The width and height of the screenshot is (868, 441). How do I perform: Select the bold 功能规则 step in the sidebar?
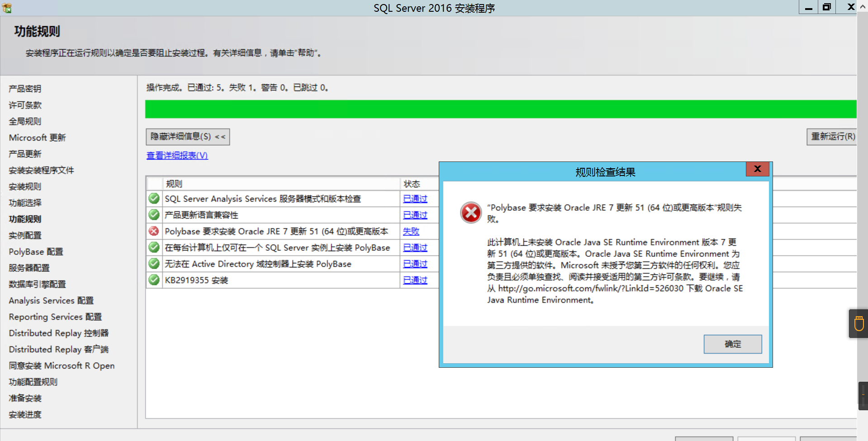25,219
